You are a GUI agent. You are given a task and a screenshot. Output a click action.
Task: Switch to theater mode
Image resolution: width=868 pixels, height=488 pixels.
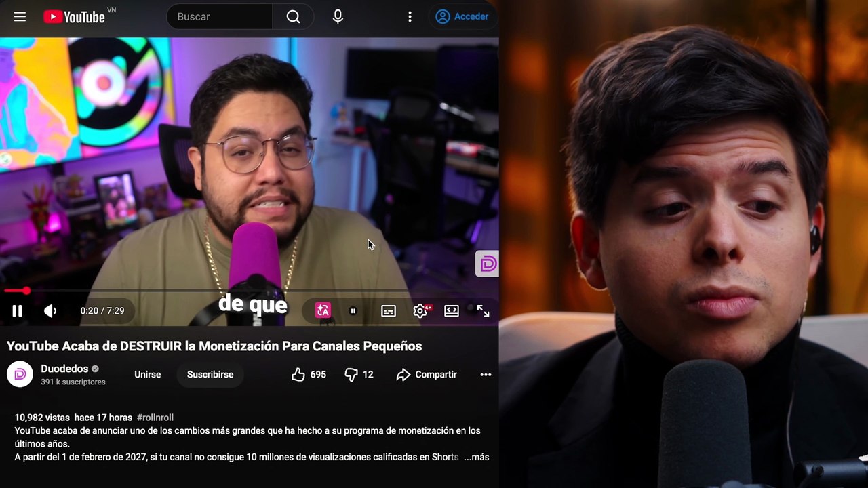(452, 310)
